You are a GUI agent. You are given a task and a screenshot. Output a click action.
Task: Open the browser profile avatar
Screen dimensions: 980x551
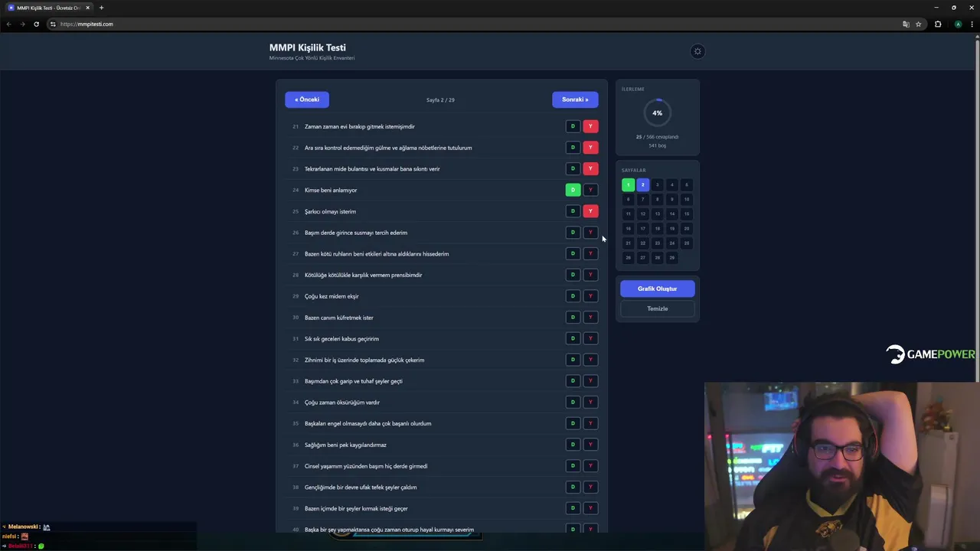pyautogui.click(x=958, y=24)
